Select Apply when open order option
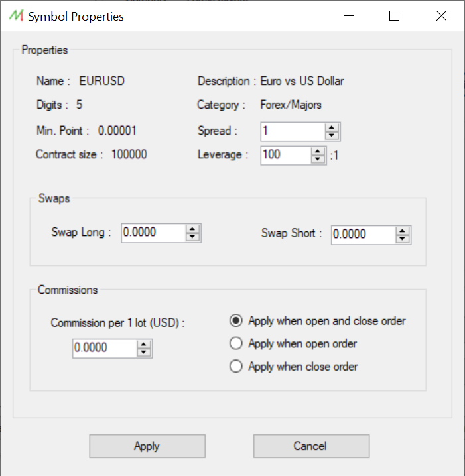Viewport: 465px width, 476px height. point(293,343)
